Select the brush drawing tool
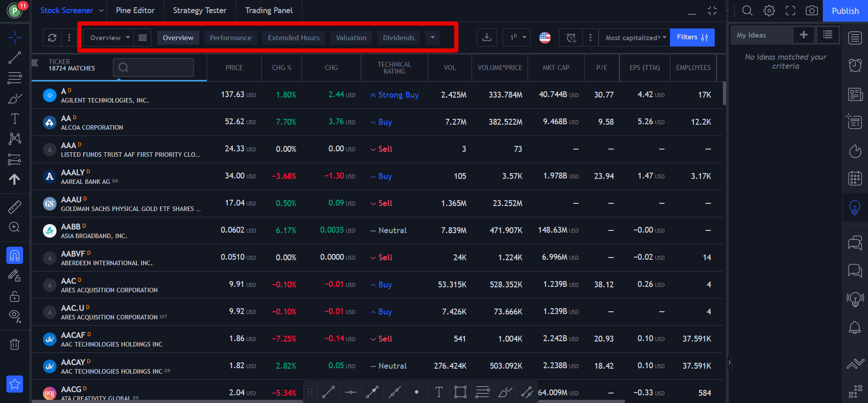 click(14, 98)
